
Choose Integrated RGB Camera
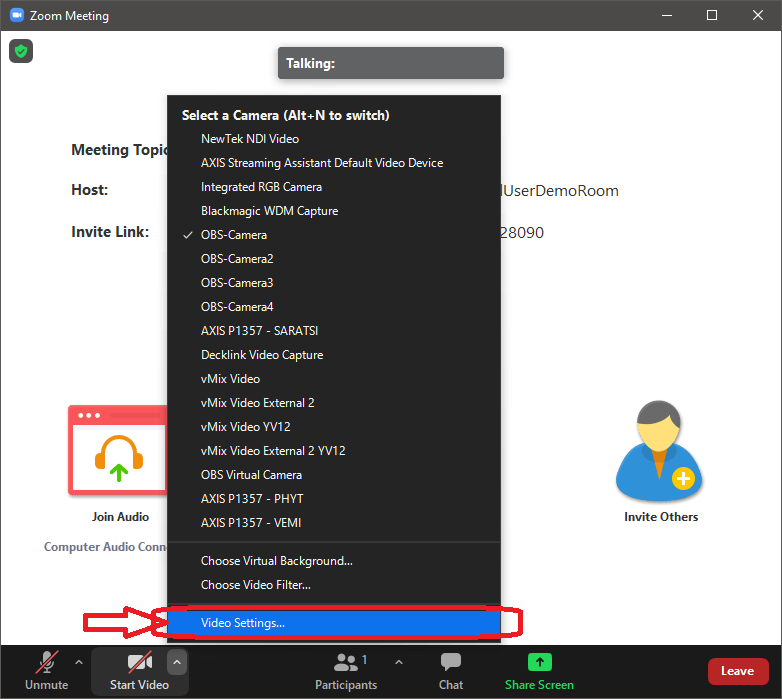click(x=334, y=187)
